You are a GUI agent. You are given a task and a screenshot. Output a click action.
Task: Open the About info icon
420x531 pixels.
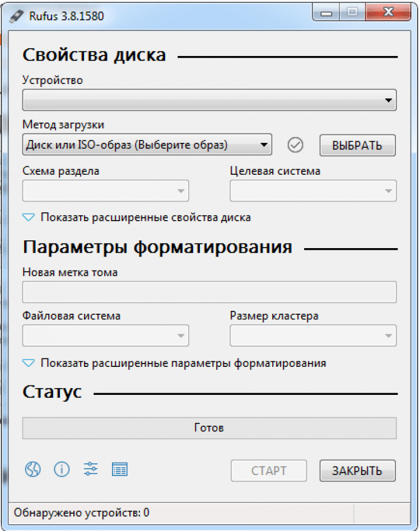(x=62, y=469)
